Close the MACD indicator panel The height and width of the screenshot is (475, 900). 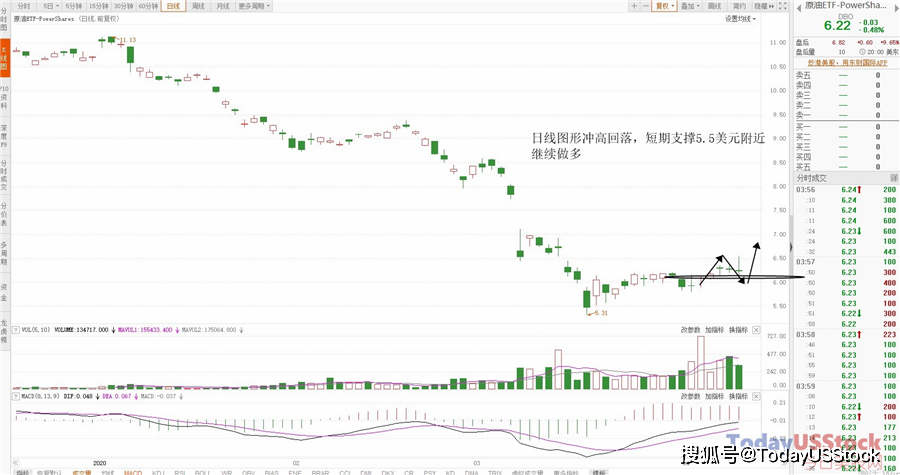click(756, 396)
